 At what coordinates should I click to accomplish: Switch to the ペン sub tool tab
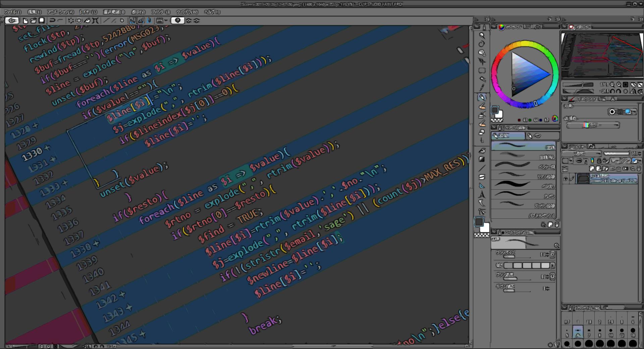[x=542, y=136]
